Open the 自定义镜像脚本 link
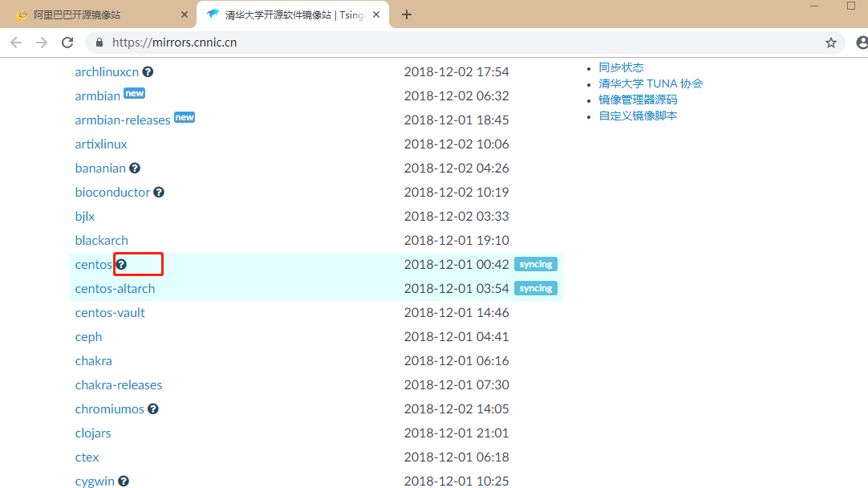868x488 pixels. [638, 116]
